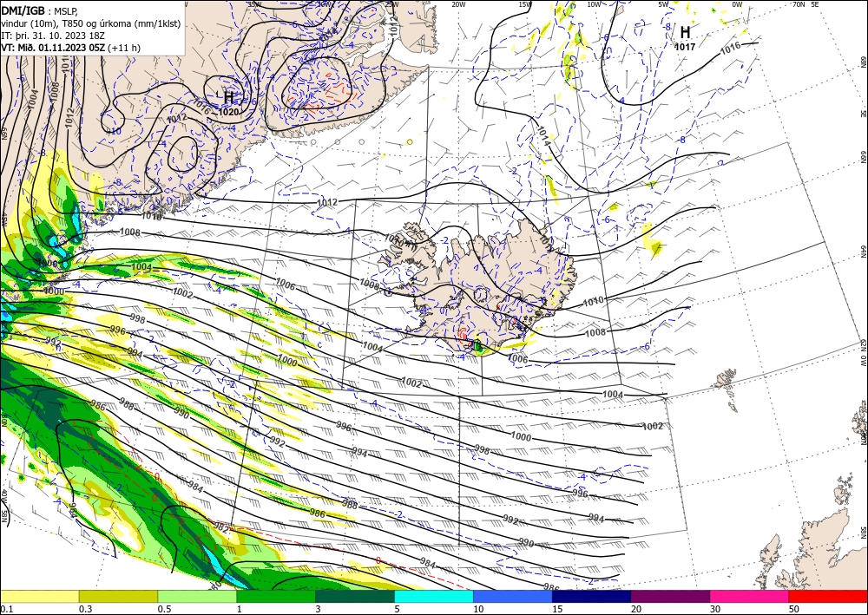Click the navy 15–20 legend swatch

pos(592,596)
